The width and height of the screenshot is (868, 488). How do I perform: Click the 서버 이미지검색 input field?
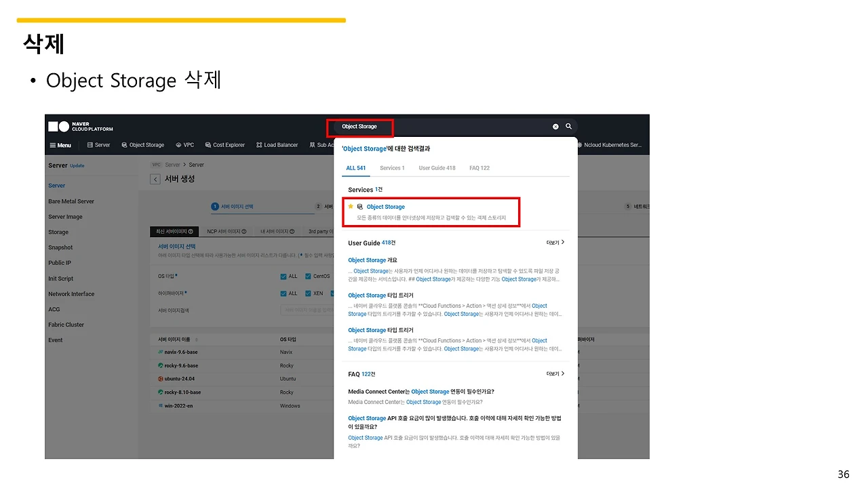(x=307, y=310)
